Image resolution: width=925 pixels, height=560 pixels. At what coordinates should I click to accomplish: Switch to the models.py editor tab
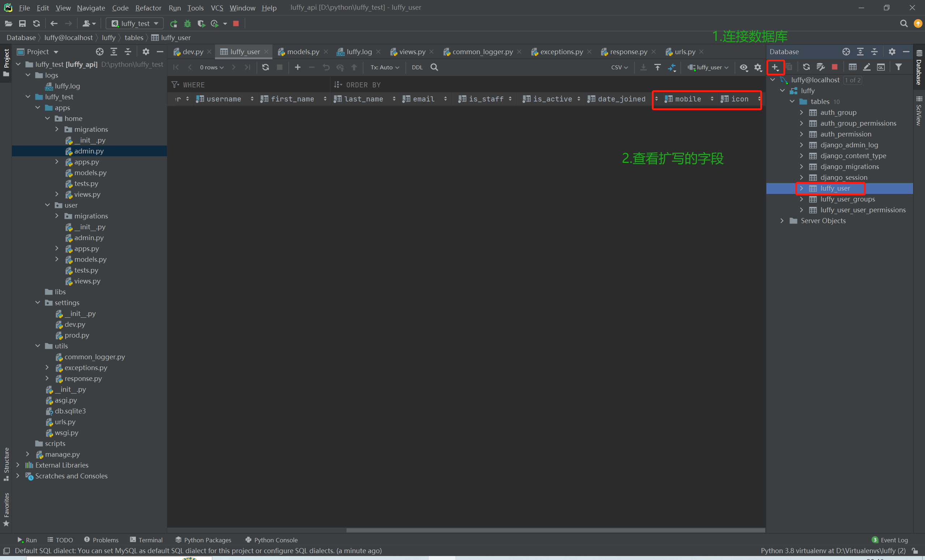(302, 52)
